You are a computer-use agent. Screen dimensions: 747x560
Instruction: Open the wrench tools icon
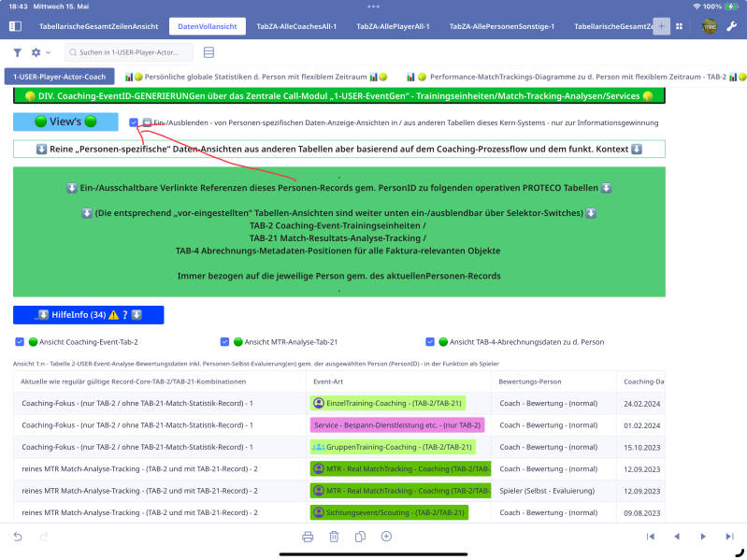tap(731, 26)
